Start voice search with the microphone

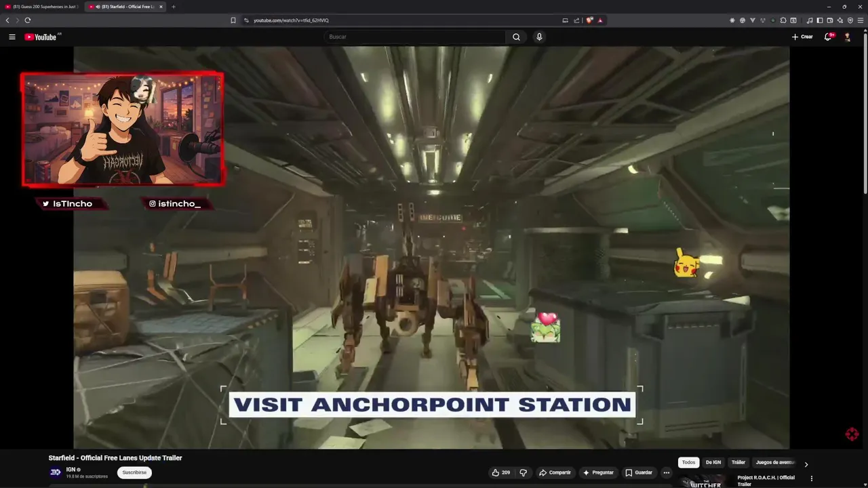pyautogui.click(x=539, y=37)
